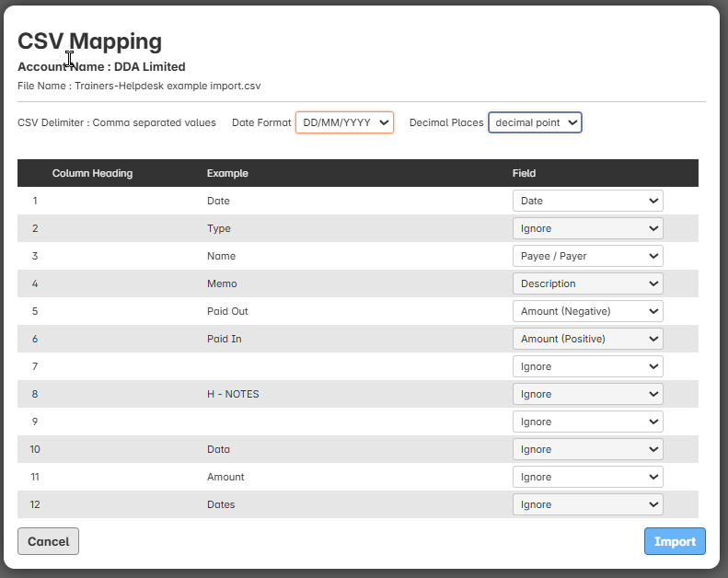Open the Date Format dropdown
The width and height of the screenshot is (728, 578).
point(344,122)
